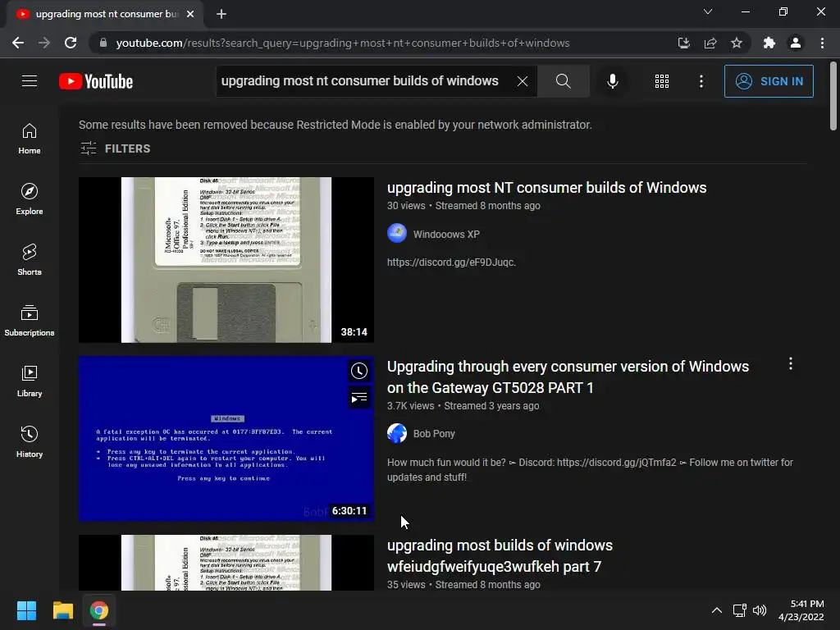
Task: Add Gateway video to queue
Action: tap(359, 398)
